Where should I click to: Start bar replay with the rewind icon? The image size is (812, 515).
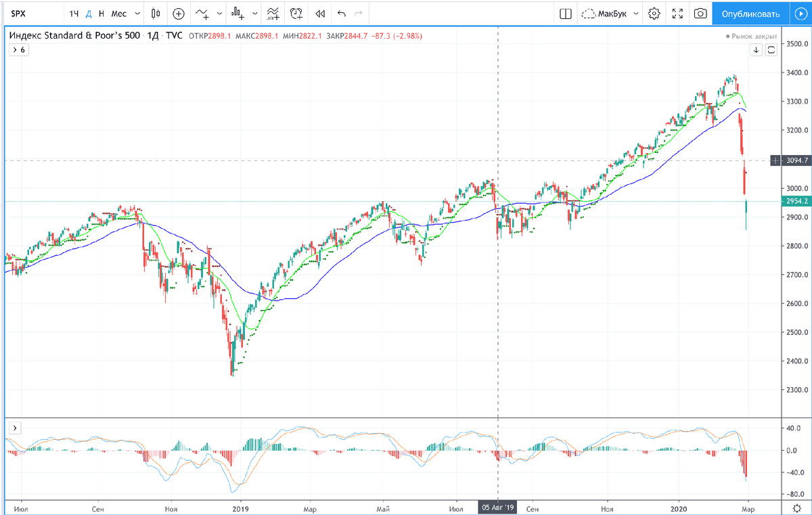(x=319, y=14)
